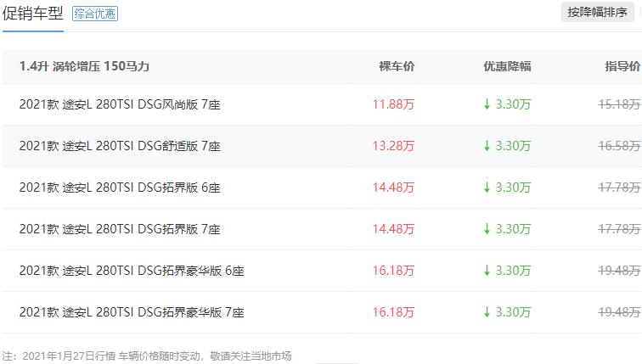Click 3.30万 discount for 拓界版 7座
The image size is (642, 364).
[x=507, y=229]
